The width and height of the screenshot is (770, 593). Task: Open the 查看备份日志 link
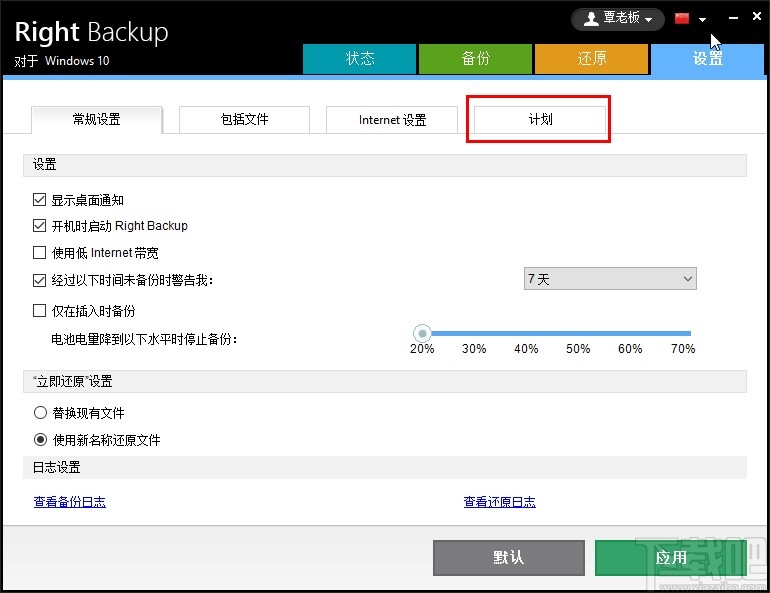(69, 502)
